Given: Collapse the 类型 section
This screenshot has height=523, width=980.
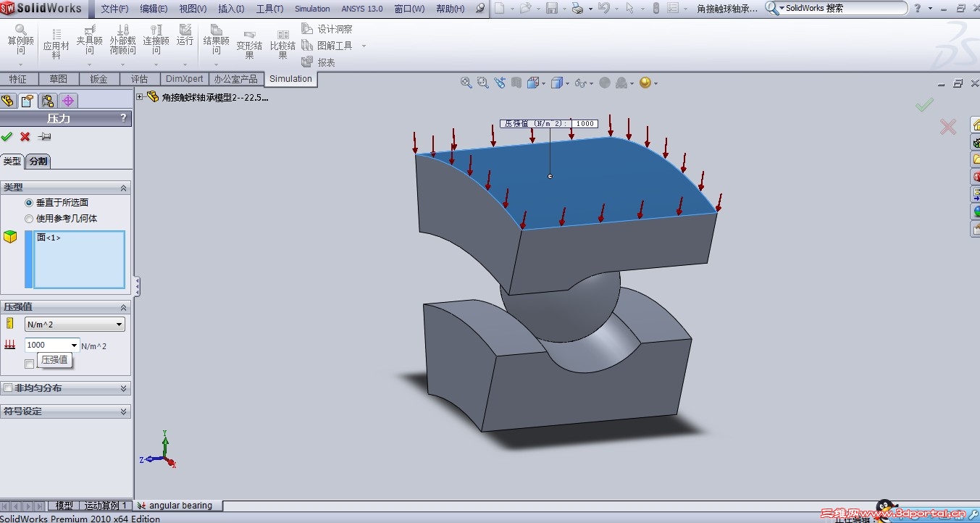Looking at the screenshot, I should point(123,188).
